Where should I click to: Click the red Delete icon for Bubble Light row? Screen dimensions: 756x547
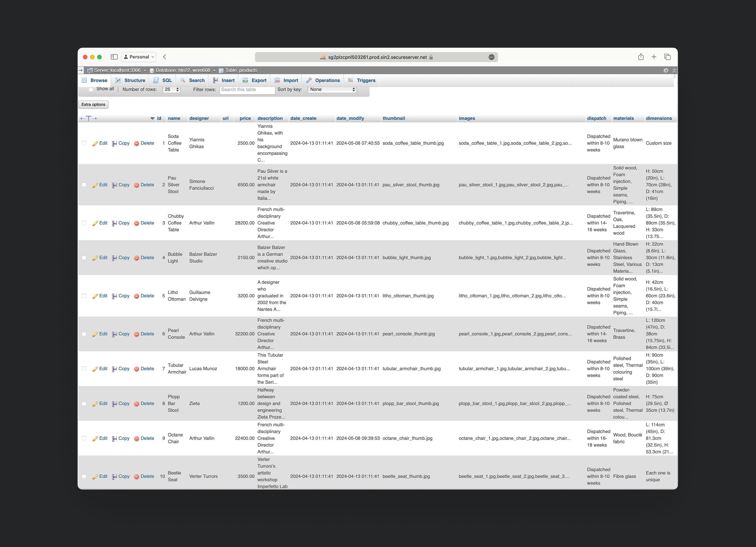click(137, 258)
